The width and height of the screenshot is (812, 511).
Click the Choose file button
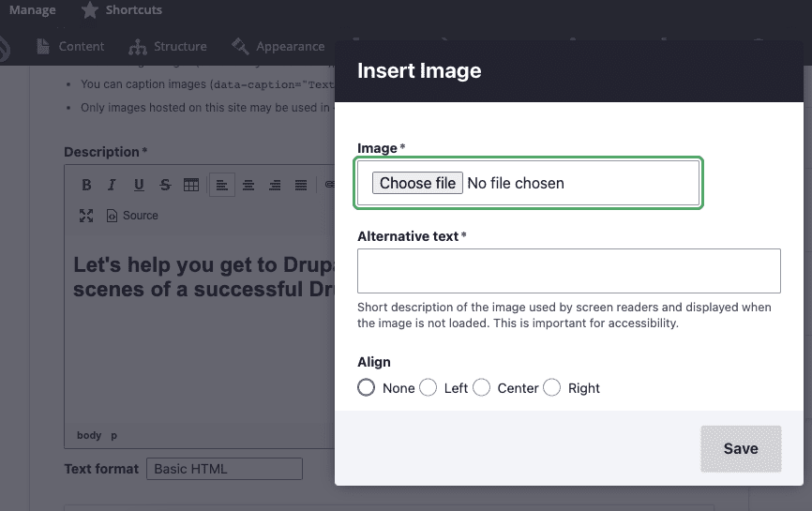pos(417,183)
